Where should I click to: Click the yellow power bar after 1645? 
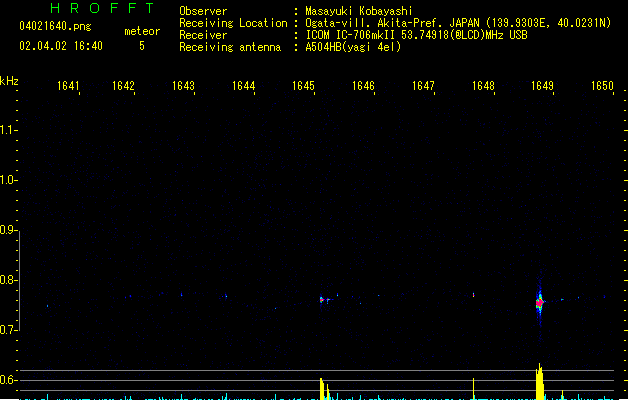click(322, 389)
